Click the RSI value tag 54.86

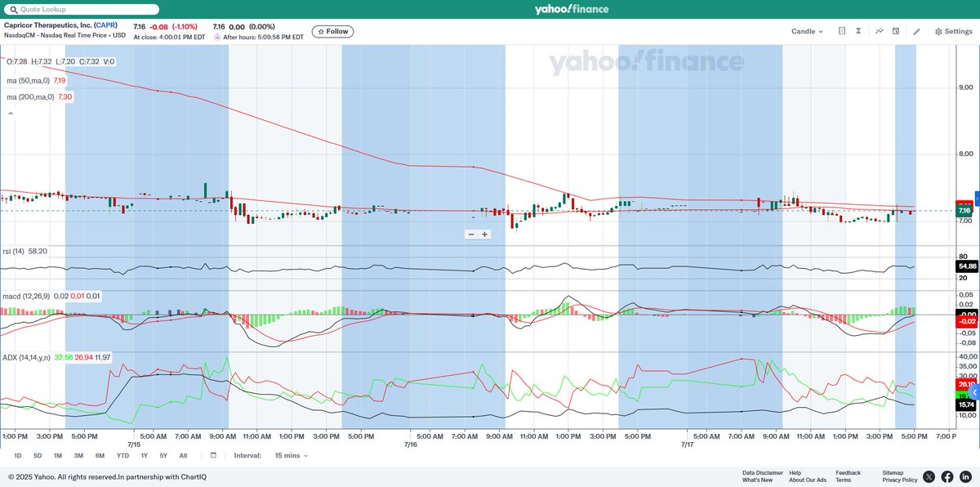coord(966,266)
